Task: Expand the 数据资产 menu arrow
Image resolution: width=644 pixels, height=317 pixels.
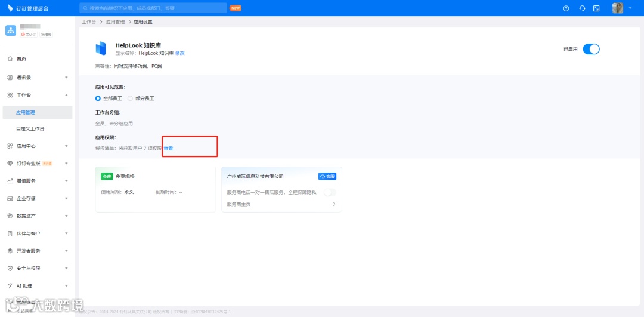Action: coord(66,216)
